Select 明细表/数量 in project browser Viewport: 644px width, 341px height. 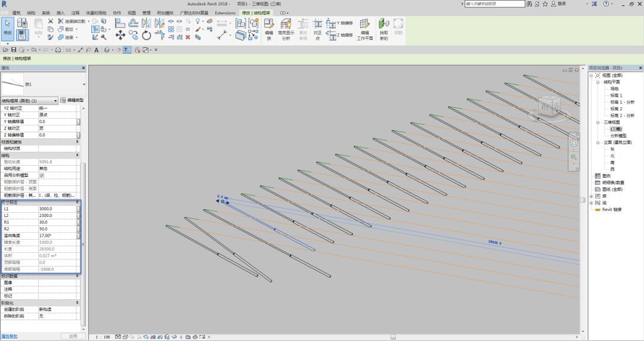613,183
